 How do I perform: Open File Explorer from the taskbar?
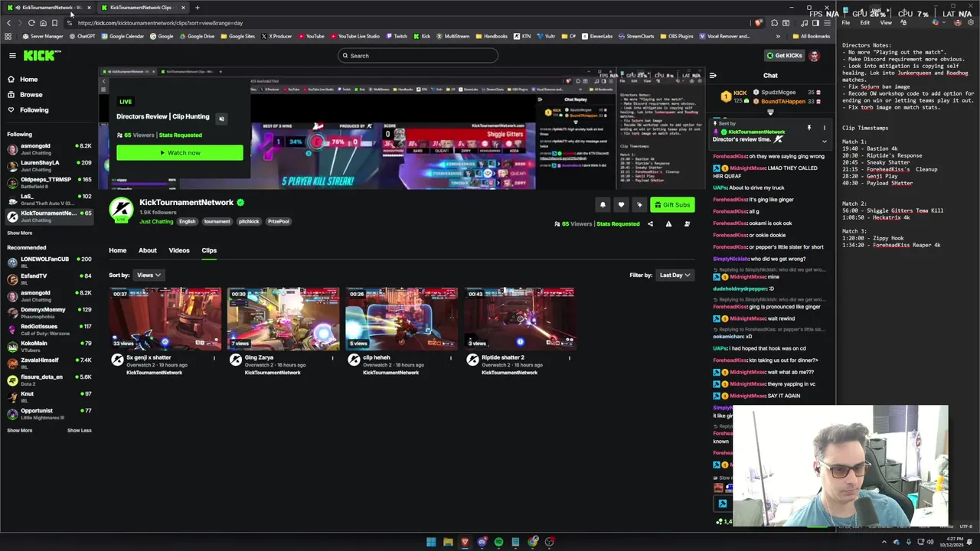(x=448, y=542)
